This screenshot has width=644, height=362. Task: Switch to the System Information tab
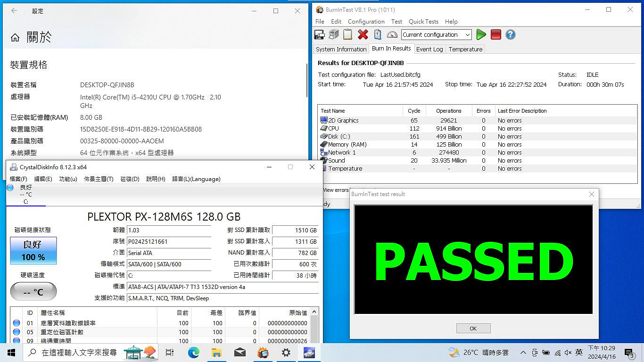coord(341,49)
